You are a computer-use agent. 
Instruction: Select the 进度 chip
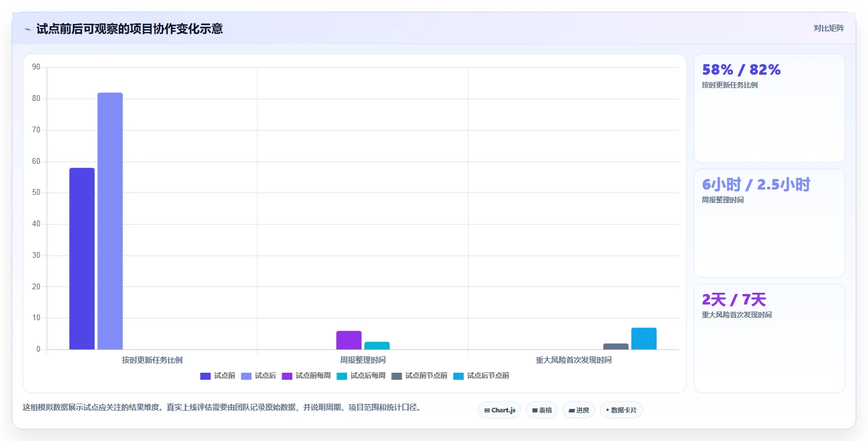[x=578, y=410]
